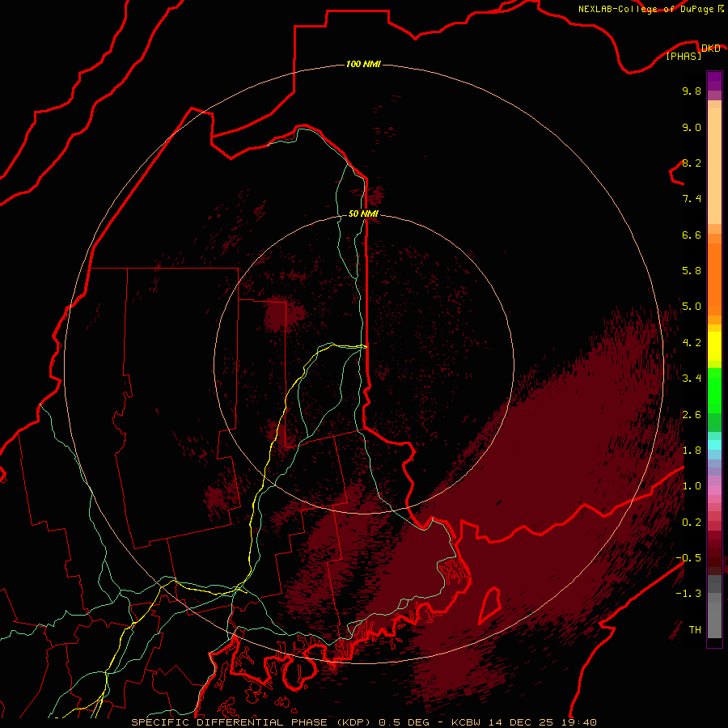Screen dimensions: 728x728
Task: Pick the yellow band on the color bar
Action: coord(714,346)
